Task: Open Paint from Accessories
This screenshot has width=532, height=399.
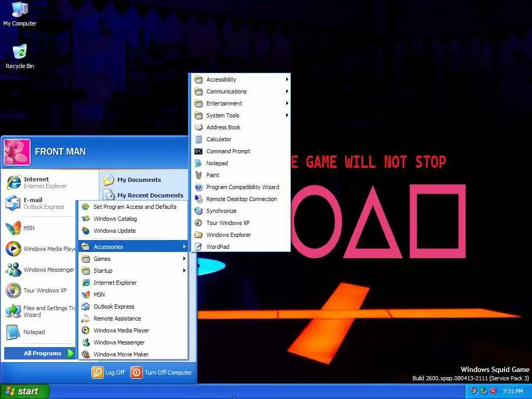Action: click(x=241, y=175)
